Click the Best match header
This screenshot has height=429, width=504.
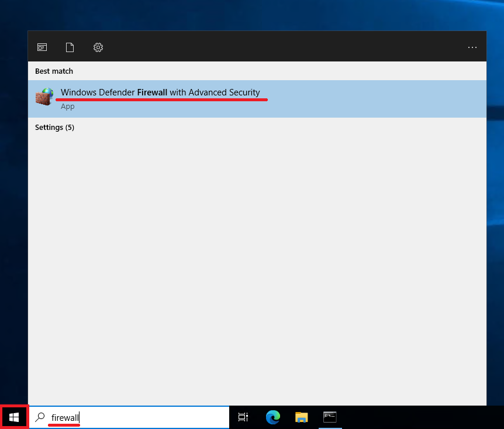click(54, 71)
